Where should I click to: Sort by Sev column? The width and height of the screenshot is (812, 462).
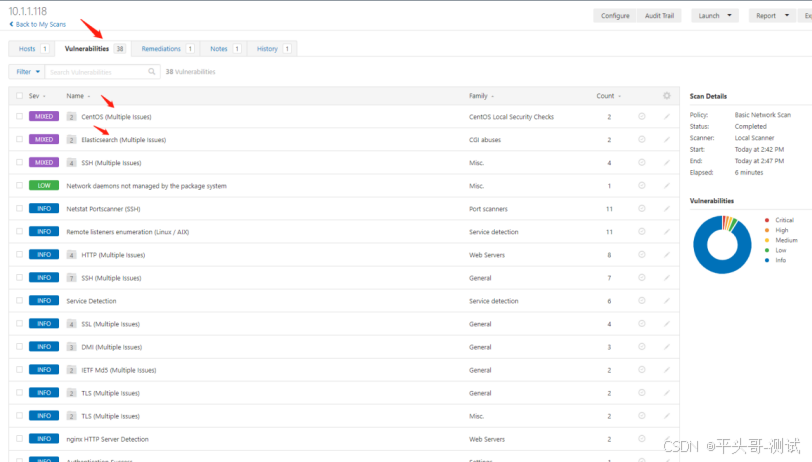[37, 96]
